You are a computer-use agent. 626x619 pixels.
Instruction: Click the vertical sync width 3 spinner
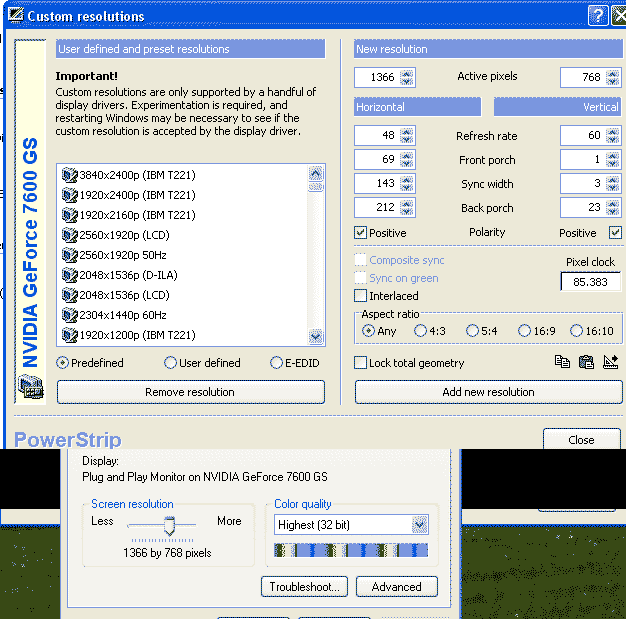click(x=613, y=183)
